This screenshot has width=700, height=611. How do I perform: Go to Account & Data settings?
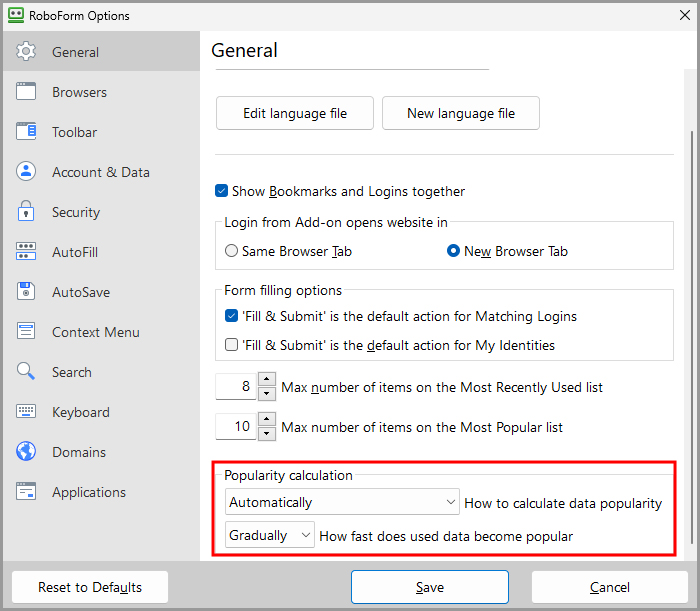coord(101,172)
